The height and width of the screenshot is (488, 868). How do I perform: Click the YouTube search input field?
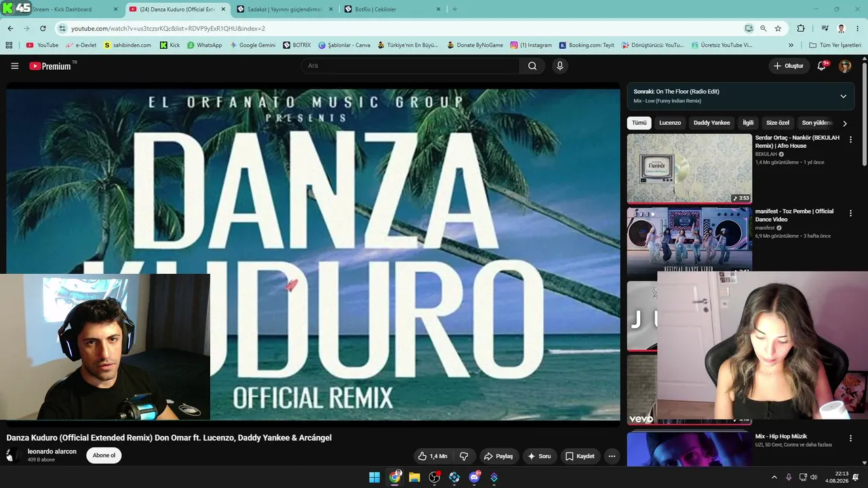click(x=410, y=66)
